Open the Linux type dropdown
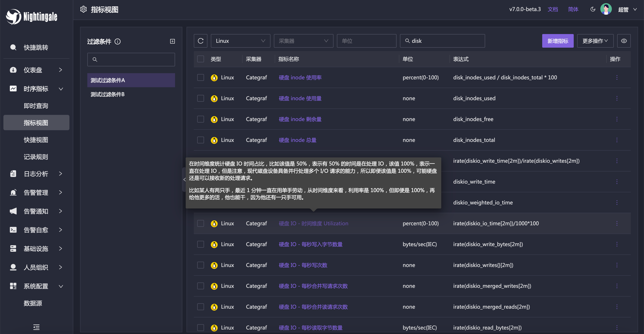The width and height of the screenshot is (644, 334). [x=240, y=41]
